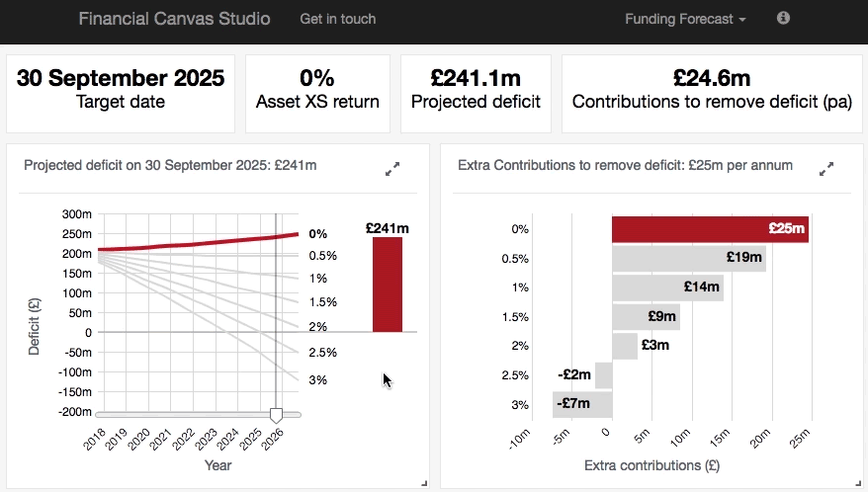Screen dimensions: 868x492
Task: Click the year slider handle at 2025
Action: 277,413
